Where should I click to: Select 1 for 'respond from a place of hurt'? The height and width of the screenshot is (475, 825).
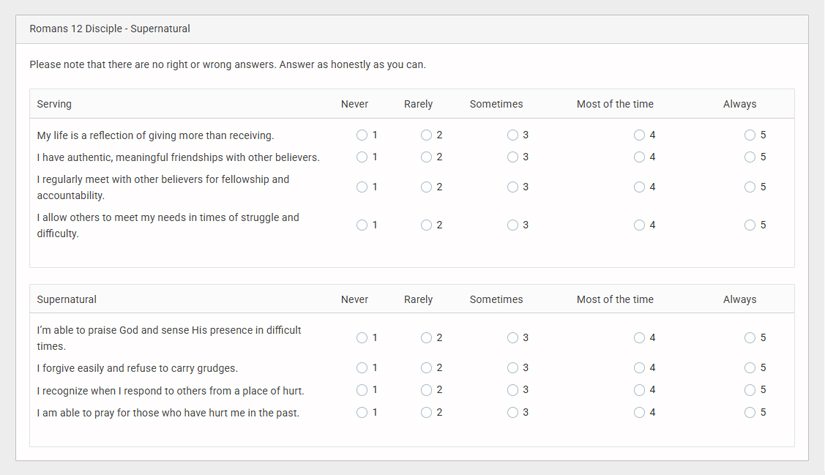click(362, 390)
